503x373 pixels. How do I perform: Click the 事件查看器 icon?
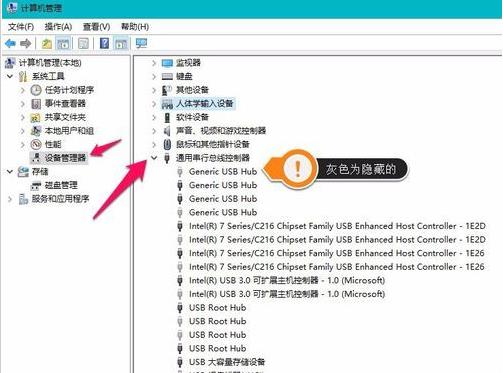click(36, 104)
